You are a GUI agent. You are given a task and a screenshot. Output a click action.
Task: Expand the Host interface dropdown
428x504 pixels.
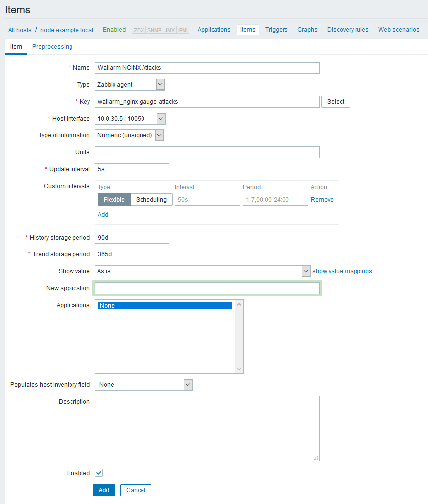(130, 119)
